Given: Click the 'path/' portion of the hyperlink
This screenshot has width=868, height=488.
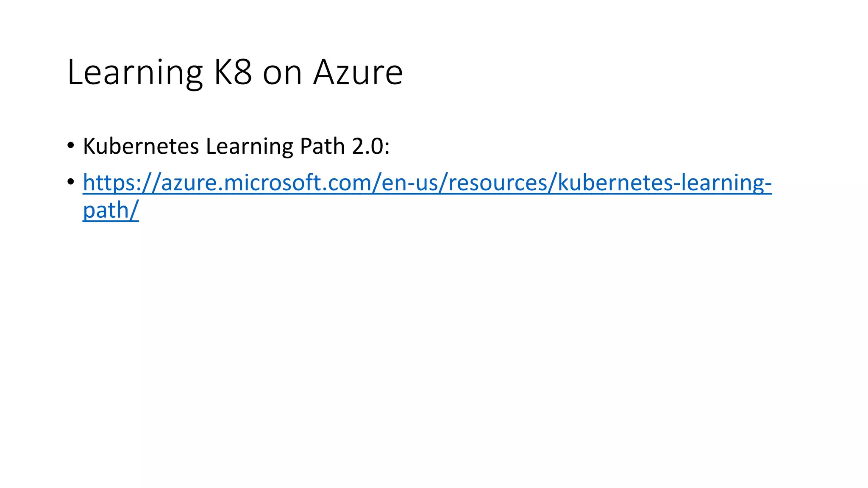Looking at the screenshot, I should coord(111,210).
